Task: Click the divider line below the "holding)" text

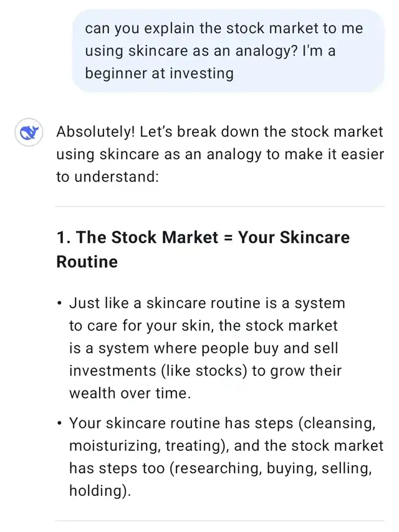Action: pos(220,521)
